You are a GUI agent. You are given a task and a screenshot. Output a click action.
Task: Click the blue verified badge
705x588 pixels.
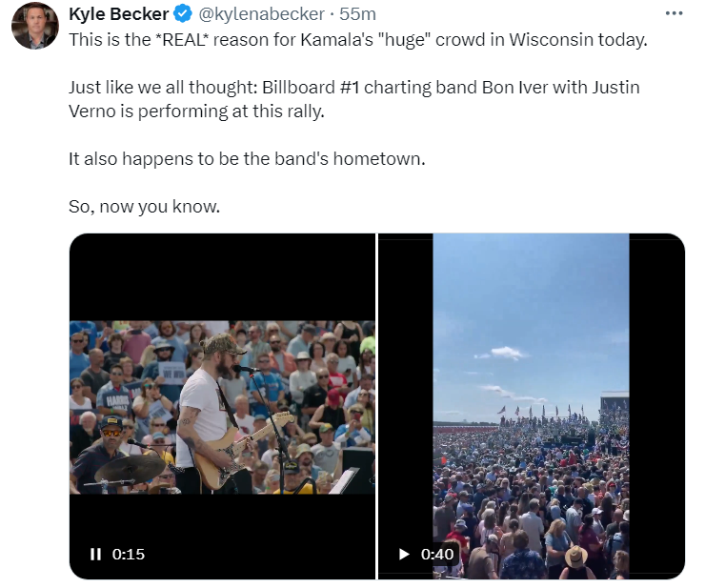[183, 14]
